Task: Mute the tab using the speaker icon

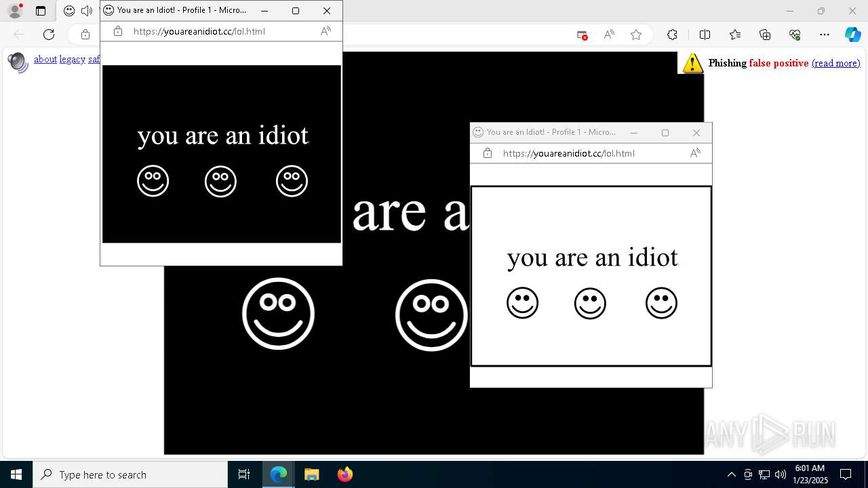Action: [x=87, y=11]
